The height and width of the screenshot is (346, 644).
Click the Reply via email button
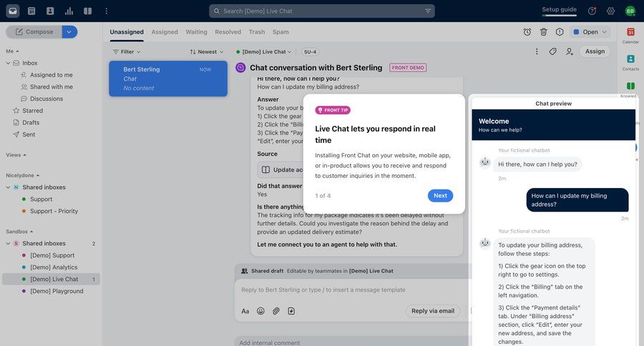(432, 311)
